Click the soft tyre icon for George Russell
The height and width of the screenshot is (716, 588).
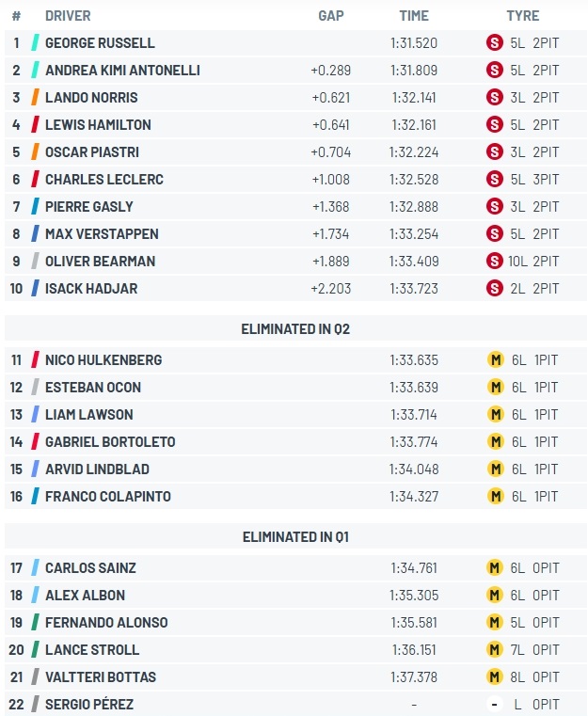tap(494, 42)
